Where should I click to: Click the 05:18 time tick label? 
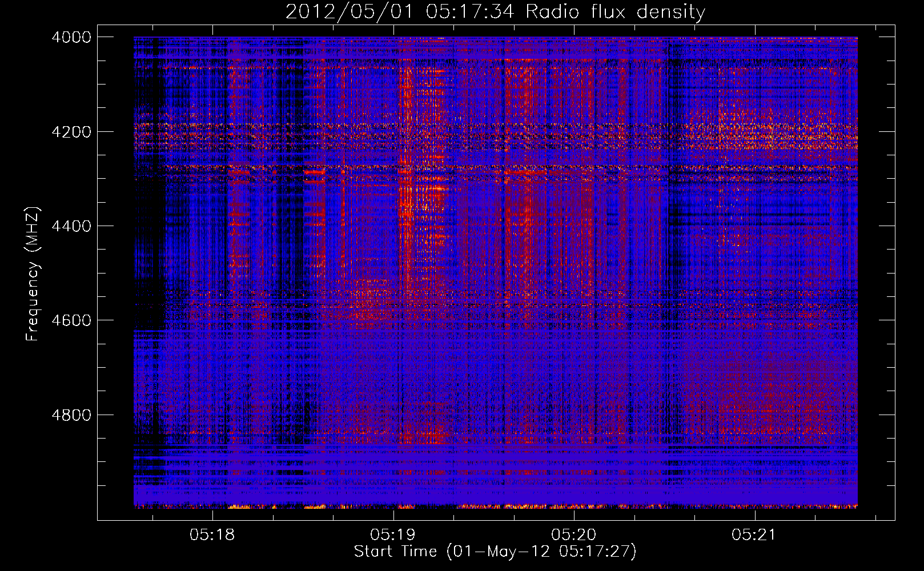[212, 535]
